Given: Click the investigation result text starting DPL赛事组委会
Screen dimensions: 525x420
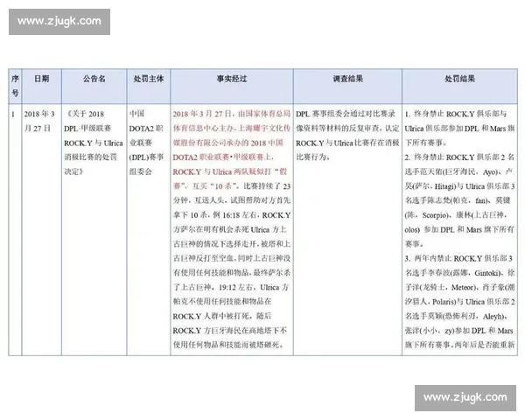Looking at the screenshot, I should tap(347, 136).
